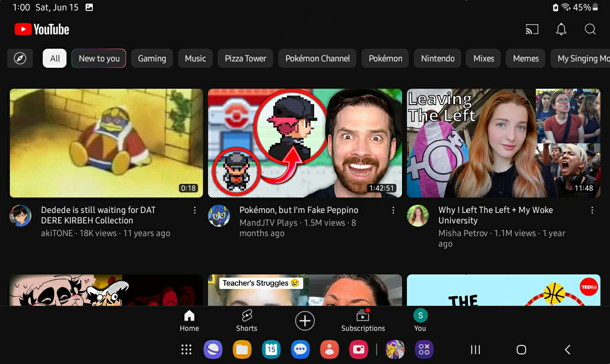The image size is (610, 364).
Task: Open the TED-Ed video thumbnail
Action: coord(503,290)
